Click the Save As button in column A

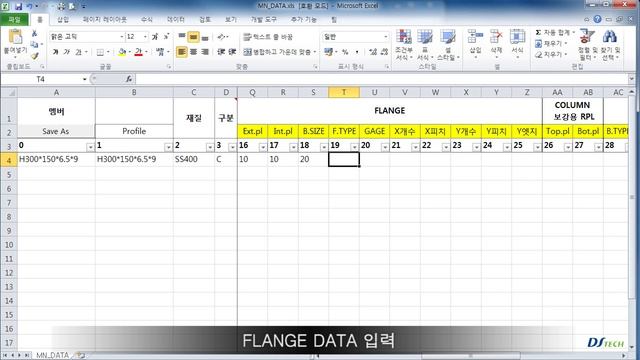tap(56, 131)
